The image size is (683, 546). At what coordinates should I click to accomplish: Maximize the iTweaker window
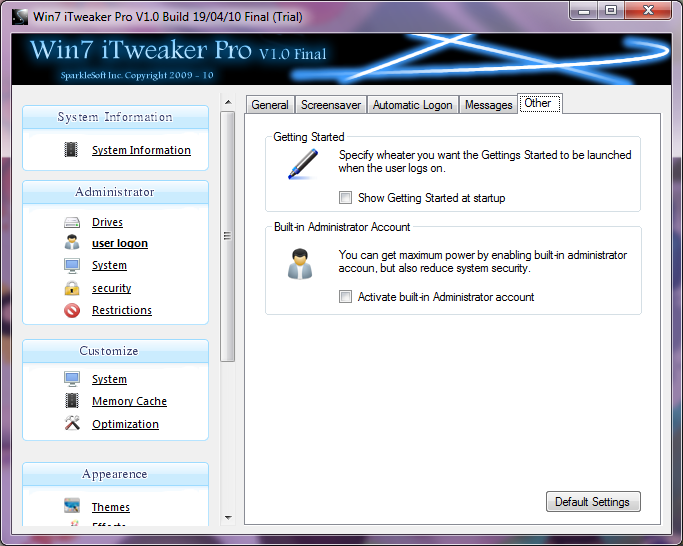tap(612, 10)
